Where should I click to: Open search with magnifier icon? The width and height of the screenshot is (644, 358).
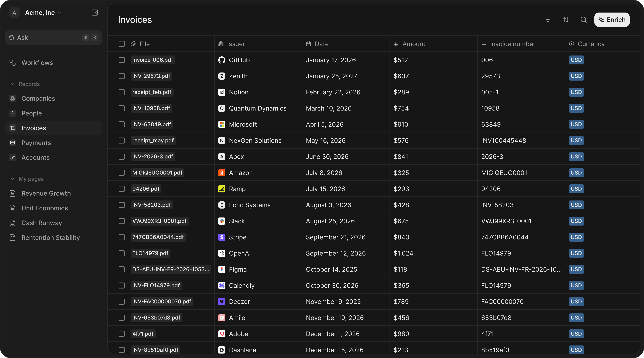(583, 20)
